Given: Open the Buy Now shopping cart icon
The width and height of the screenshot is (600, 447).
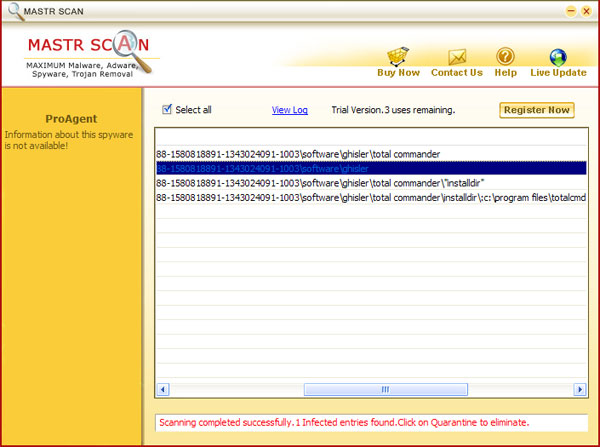Looking at the screenshot, I should click(398, 56).
